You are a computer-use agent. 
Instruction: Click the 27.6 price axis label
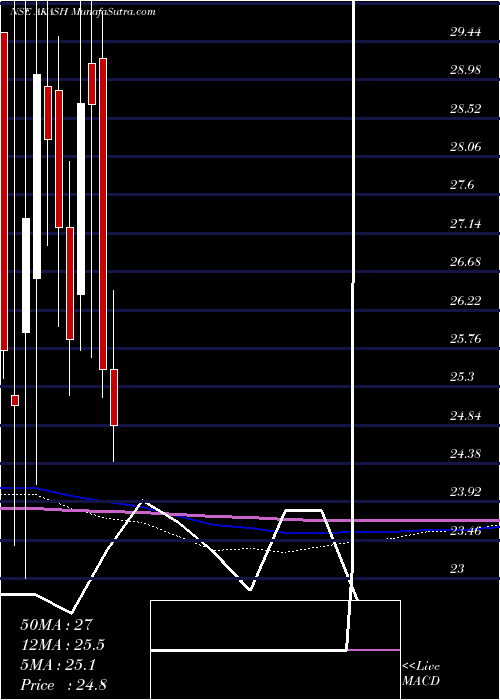pyautogui.click(x=462, y=185)
